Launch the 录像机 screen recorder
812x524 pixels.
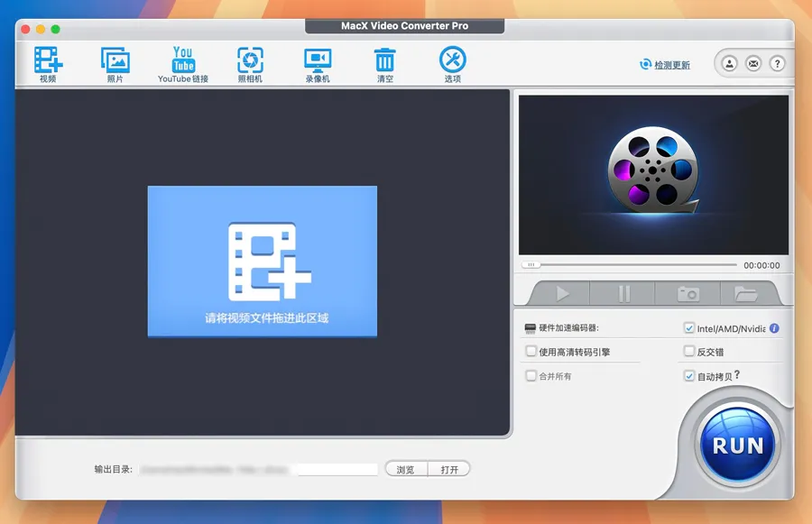[318, 60]
